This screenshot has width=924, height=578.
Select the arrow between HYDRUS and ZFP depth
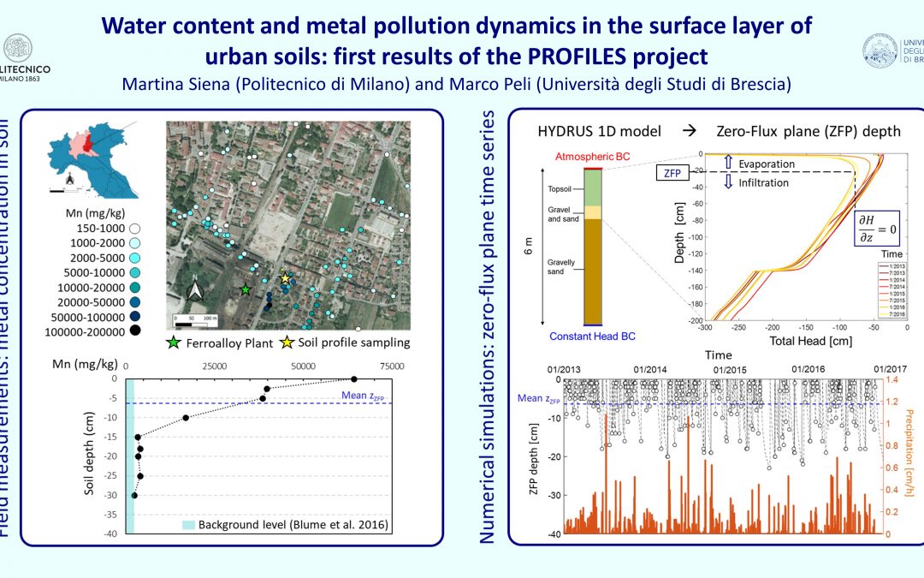click(x=690, y=130)
